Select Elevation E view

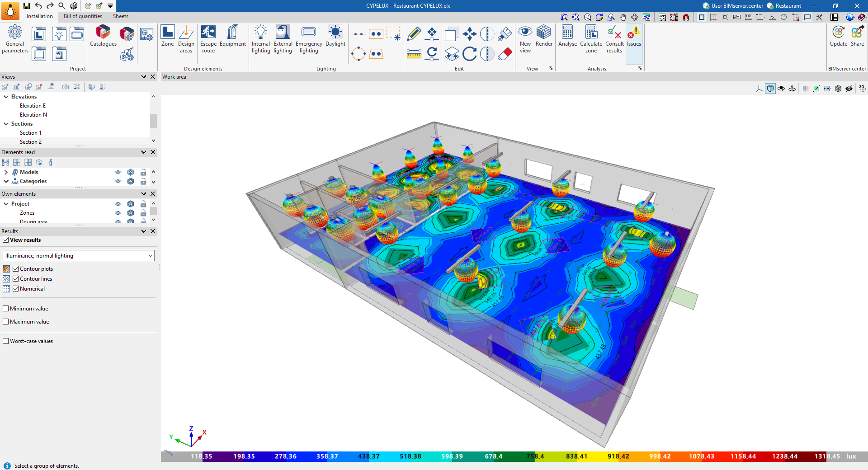(x=33, y=106)
